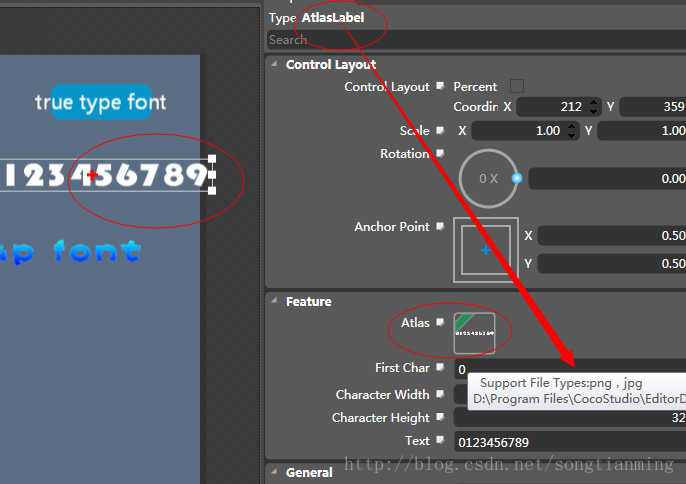This screenshot has width=686, height=484.
Task: Click the marker icon next to Control Layout label
Action: click(x=440, y=87)
